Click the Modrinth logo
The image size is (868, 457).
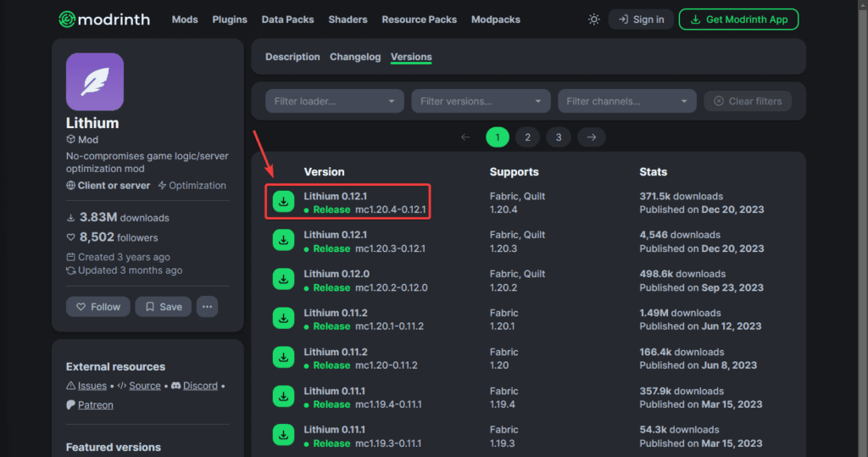click(107, 20)
